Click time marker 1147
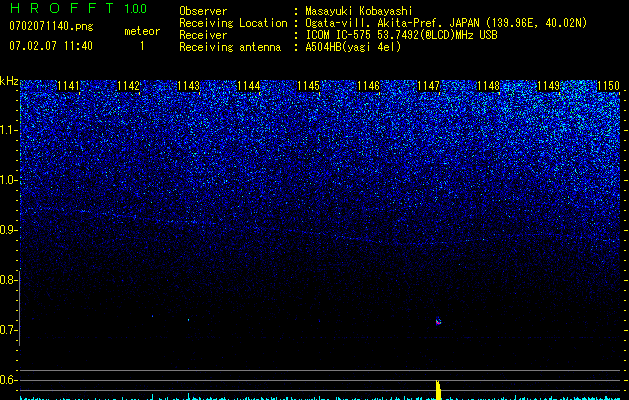This screenshot has width=629, height=400. tap(428, 86)
